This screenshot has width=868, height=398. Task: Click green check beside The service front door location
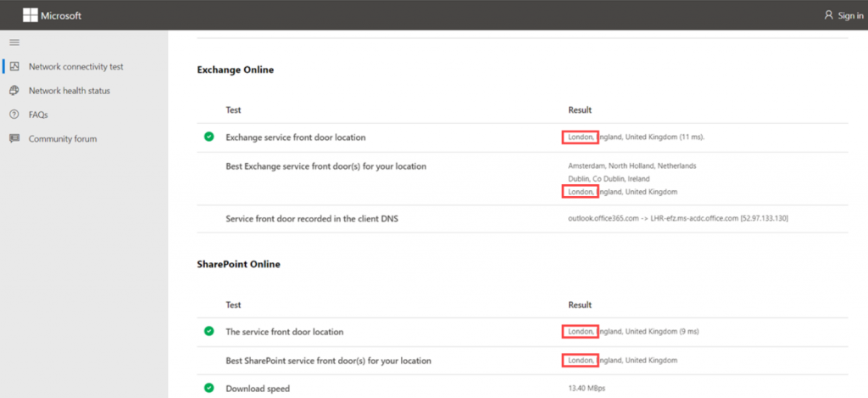coord(209,331)
